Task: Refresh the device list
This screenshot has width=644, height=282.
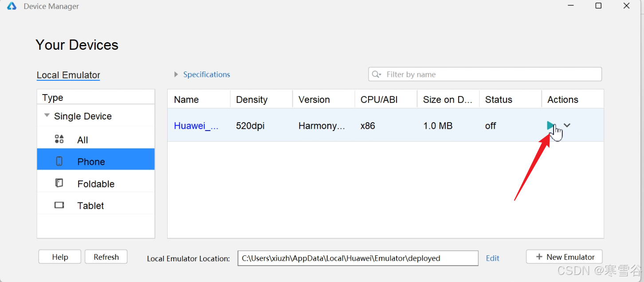Action: point(106,257)
